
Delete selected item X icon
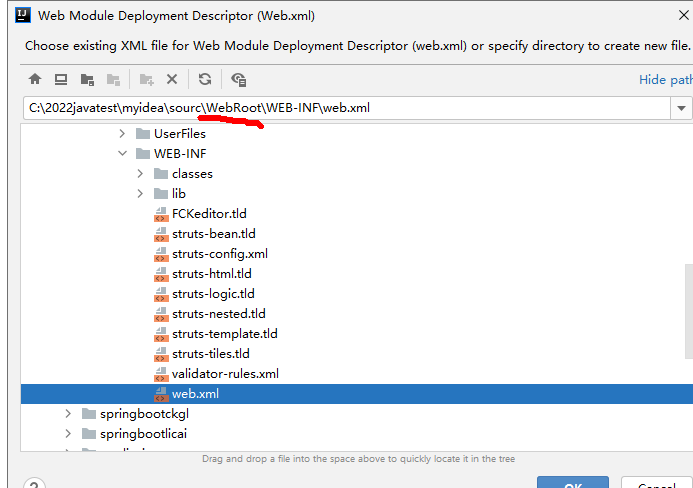tap(172, 79)
